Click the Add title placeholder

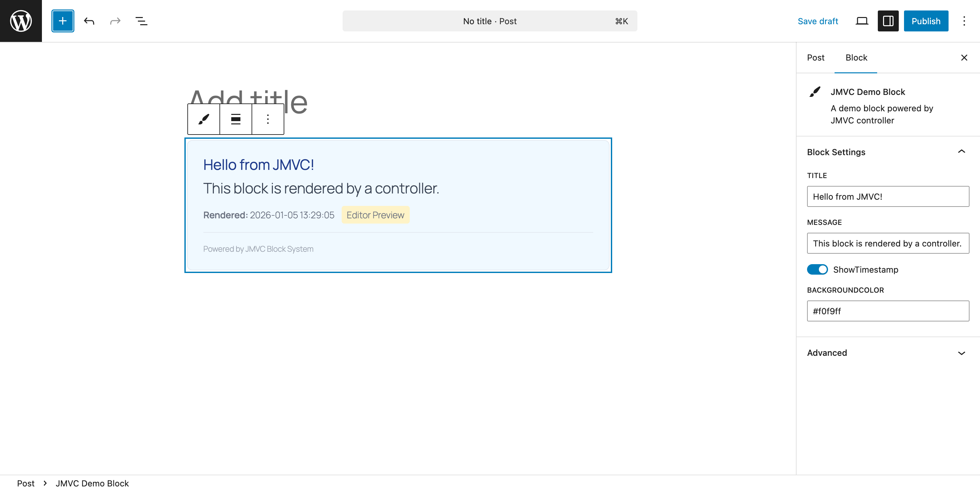(x=248, y=101)
